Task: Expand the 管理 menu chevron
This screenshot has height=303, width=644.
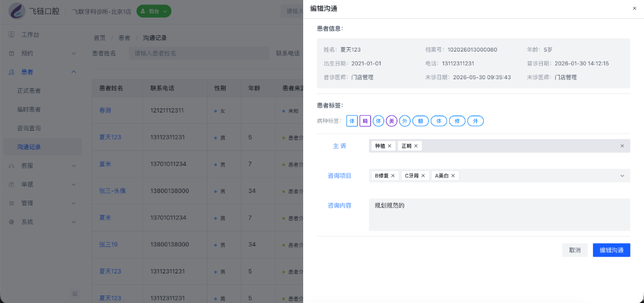Action: pyautogui.click(x=74, y=203)
